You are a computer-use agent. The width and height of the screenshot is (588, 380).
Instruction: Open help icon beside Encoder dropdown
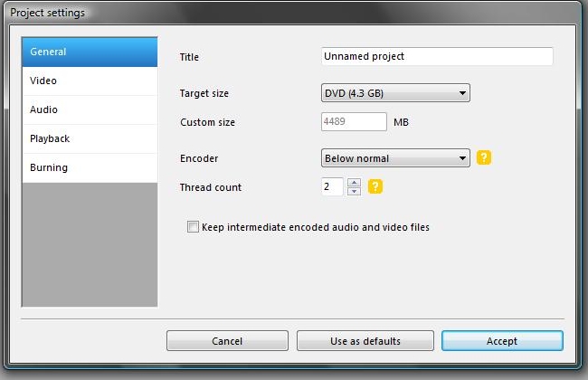(484, 157)
